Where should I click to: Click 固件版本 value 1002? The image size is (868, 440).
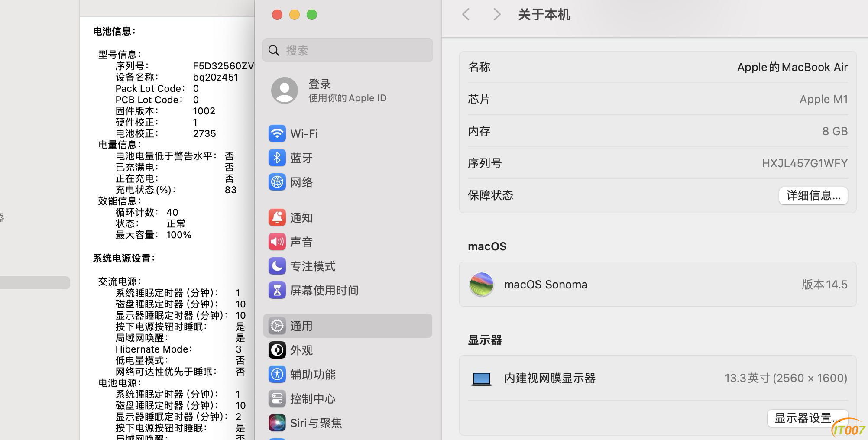coord(204,111)
